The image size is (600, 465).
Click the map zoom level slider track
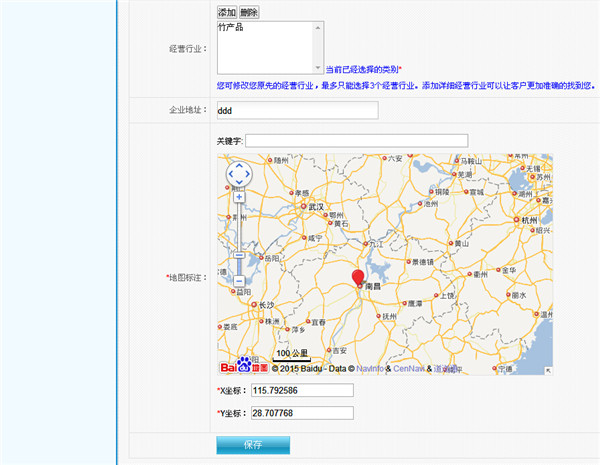(x=239, y=230)
